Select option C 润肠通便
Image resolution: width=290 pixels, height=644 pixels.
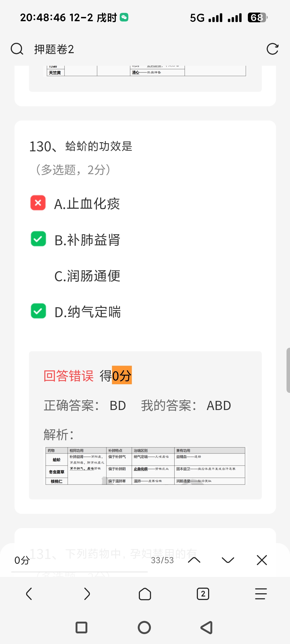click(x=87, y=276)
